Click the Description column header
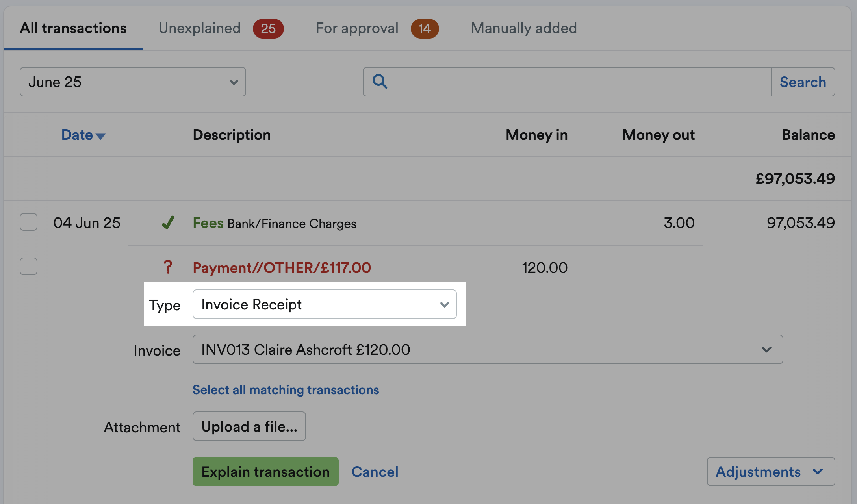Viewport: 857px width, 504px height. point(232,135)
